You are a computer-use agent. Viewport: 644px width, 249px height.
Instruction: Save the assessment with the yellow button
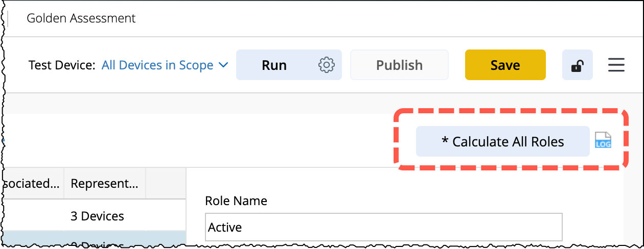pos(505,65)
